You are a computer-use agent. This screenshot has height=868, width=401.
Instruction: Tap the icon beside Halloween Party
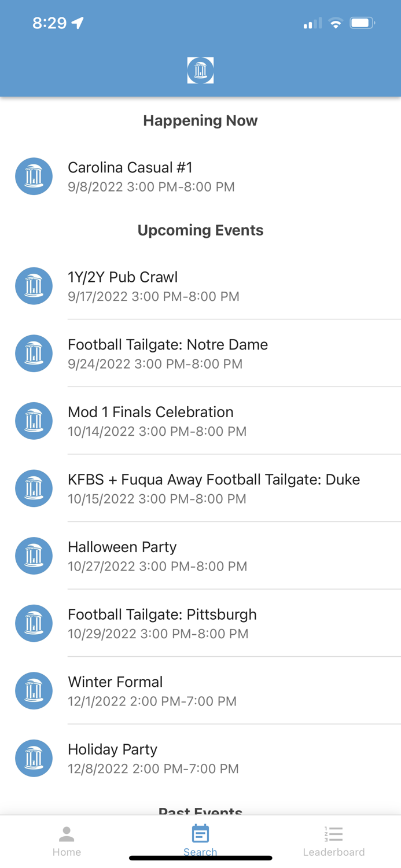(34, 556)
